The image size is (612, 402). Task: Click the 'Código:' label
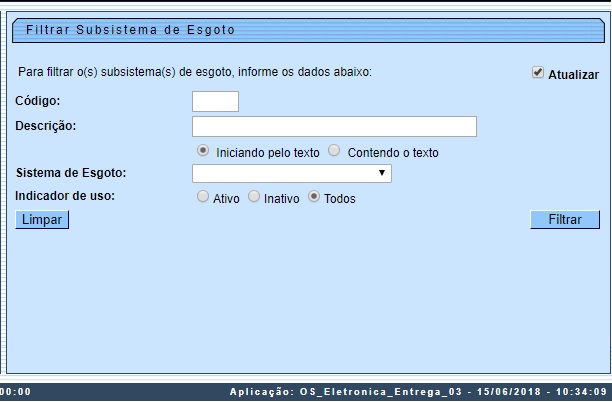pos(37,101)
